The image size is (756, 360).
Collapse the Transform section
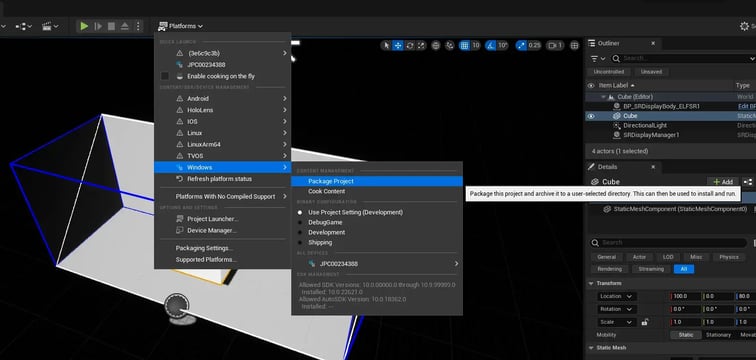(592, 283)
